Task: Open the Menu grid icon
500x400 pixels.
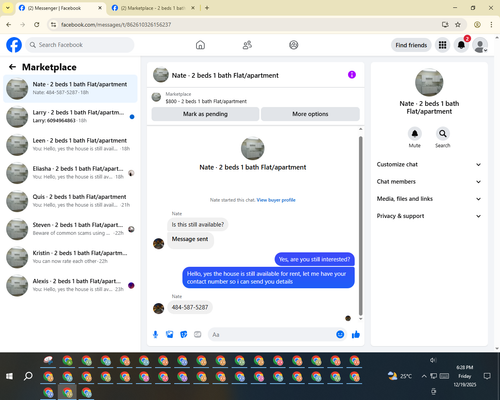Action: click(x=442, y=45)
